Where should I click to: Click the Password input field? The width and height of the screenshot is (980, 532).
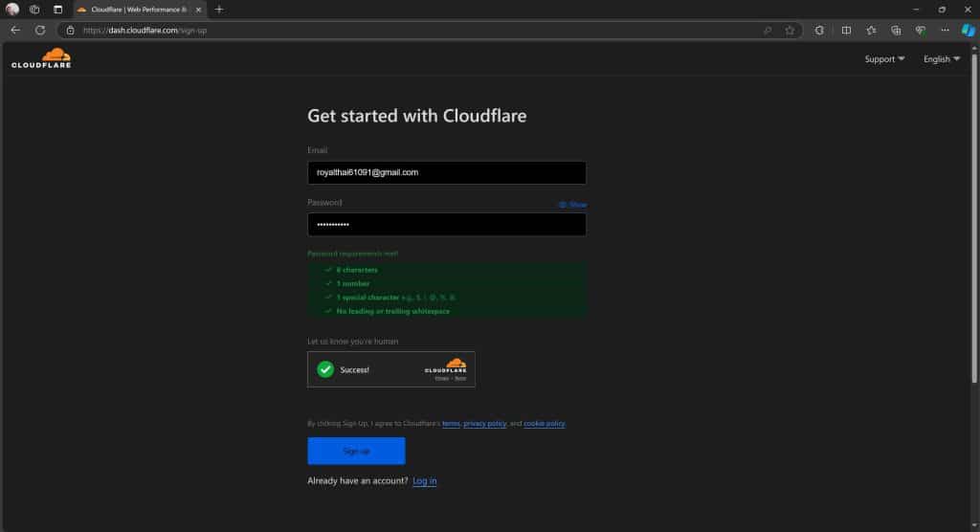(447, 225)
